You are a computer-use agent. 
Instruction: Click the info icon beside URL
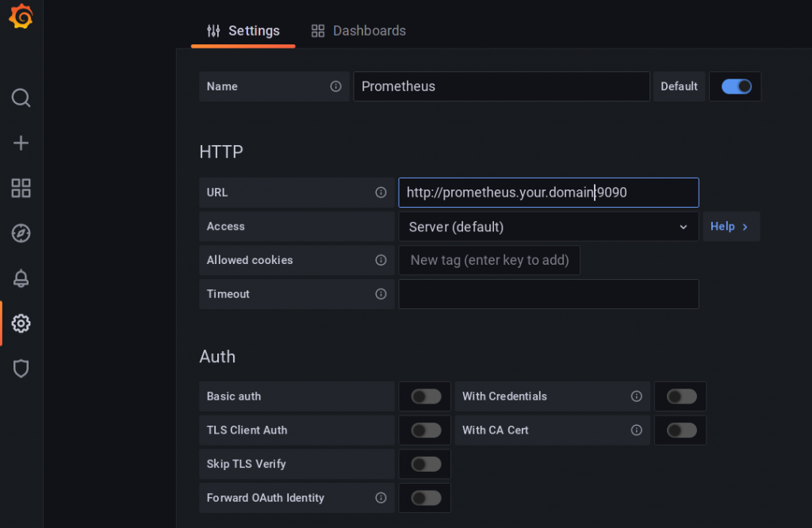click(381, 193)
